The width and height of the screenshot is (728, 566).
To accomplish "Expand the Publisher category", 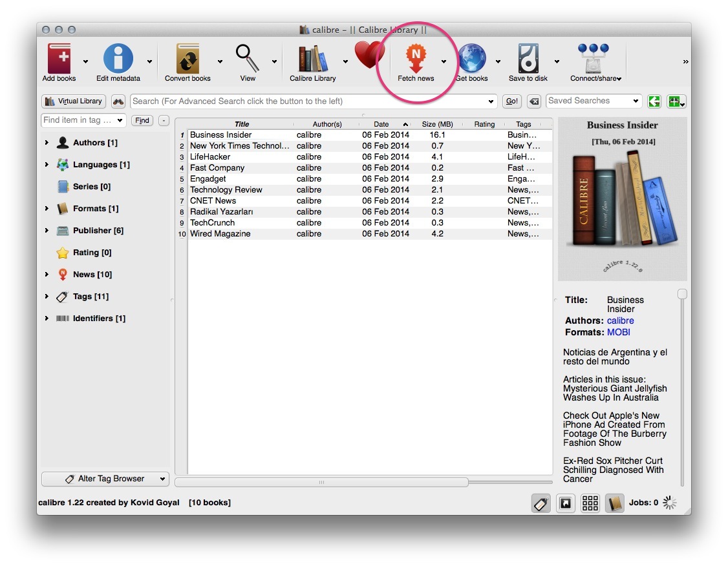I will click(47, 231).
